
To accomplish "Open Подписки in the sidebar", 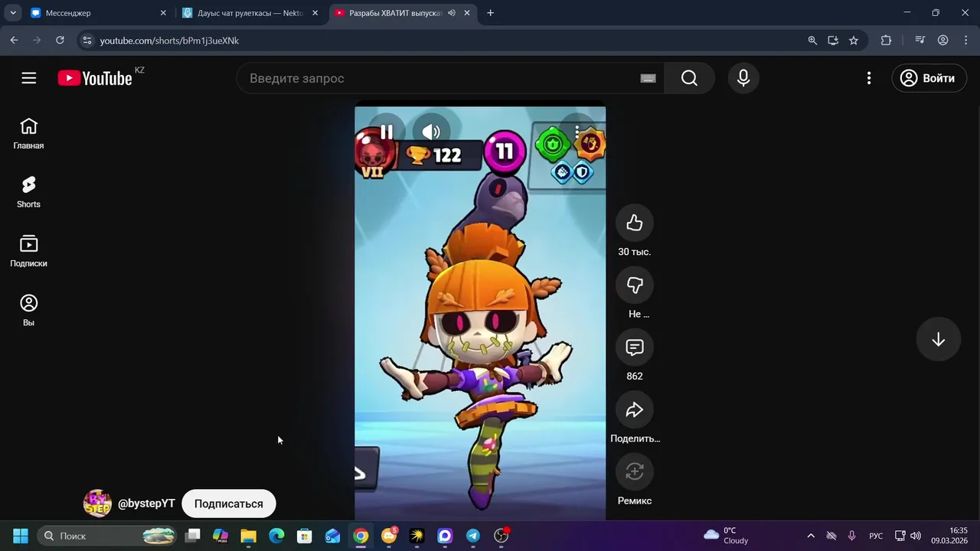I will 28,251.
